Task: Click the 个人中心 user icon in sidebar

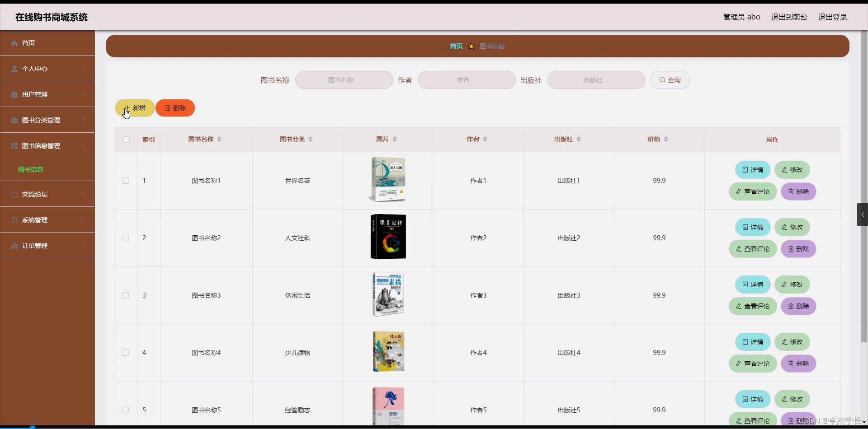Action: (14, 69)
